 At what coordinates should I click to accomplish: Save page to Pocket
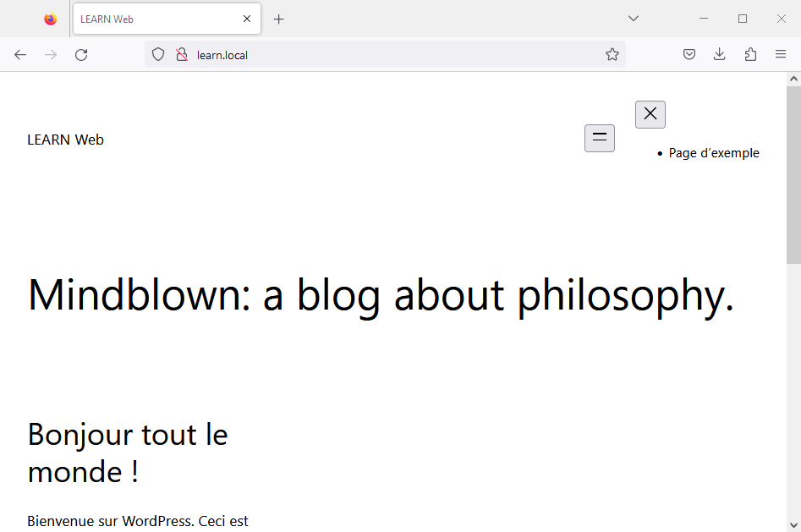689,55
